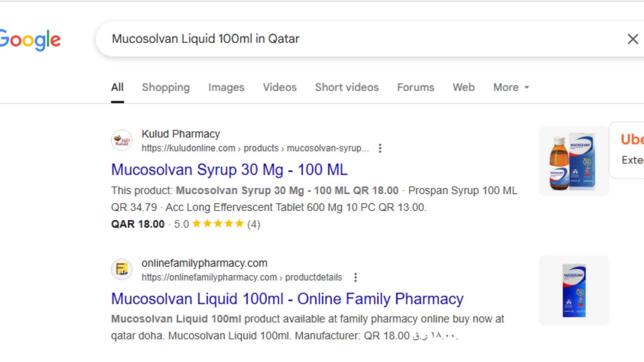Clear the search query with X icon
This screenshot has height=362, width=644.
pos(633,39)
